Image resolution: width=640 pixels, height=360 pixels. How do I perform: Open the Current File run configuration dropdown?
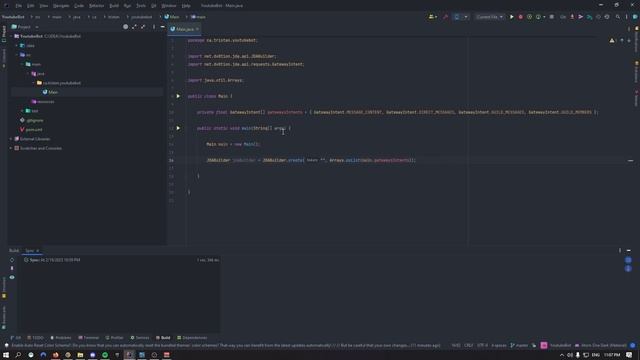(489, 17)
